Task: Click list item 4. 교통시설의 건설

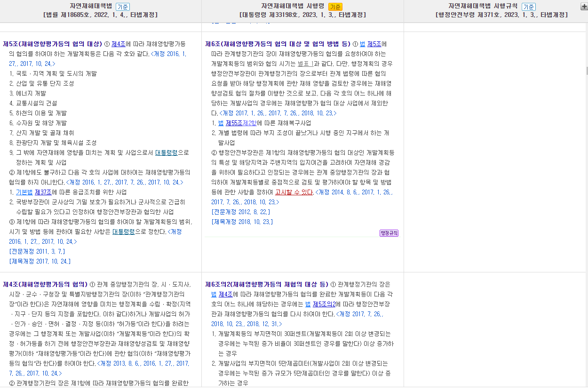Action: coord(33,103)
